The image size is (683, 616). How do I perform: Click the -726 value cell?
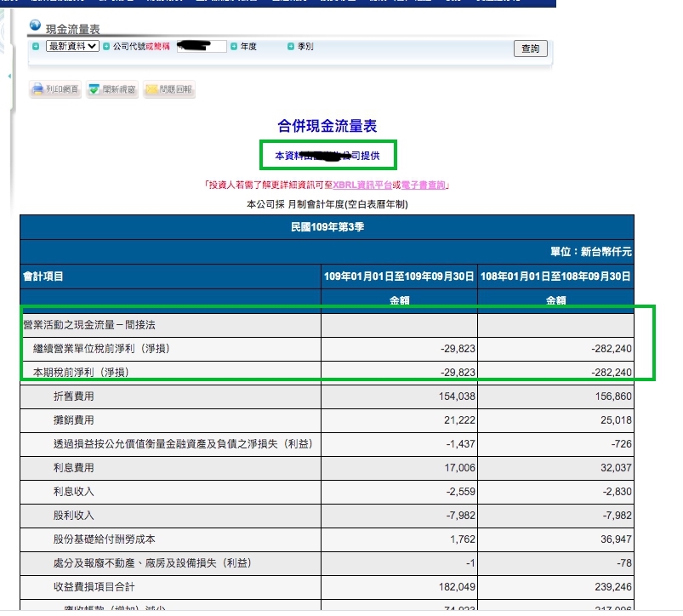click(x=555, y=444)
